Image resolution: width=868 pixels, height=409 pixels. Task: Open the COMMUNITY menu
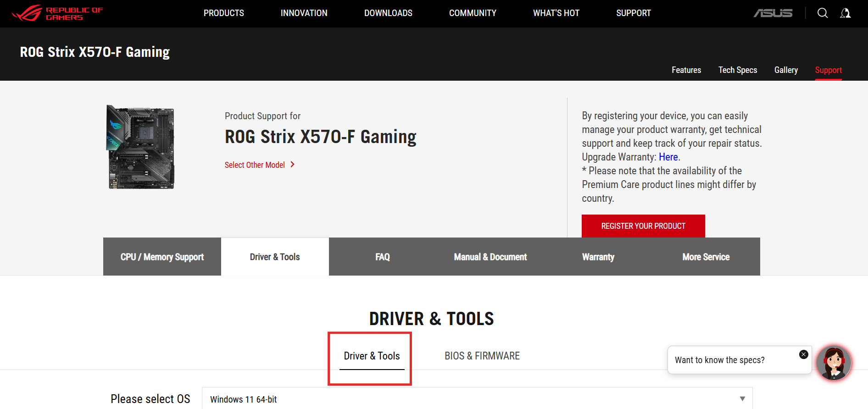point(473,13)
